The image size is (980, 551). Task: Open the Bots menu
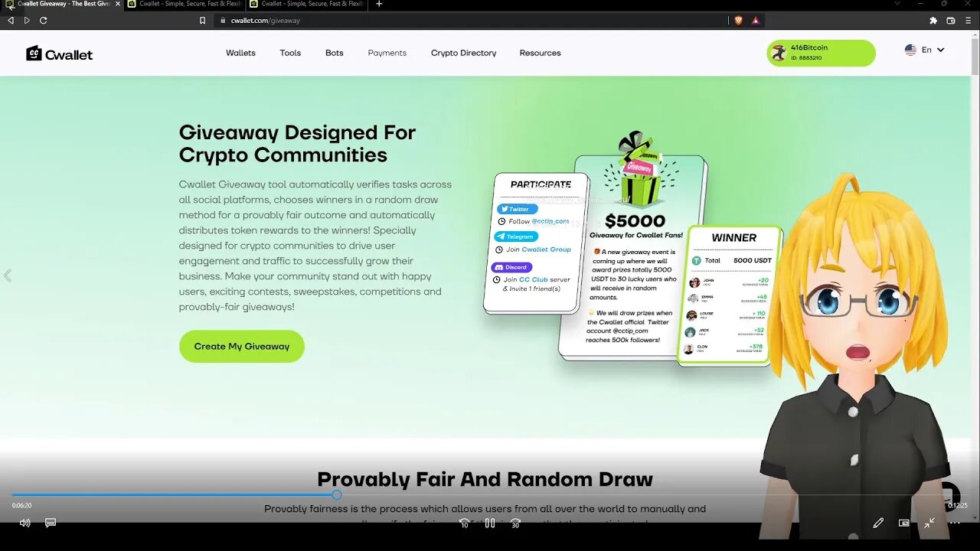335,53
